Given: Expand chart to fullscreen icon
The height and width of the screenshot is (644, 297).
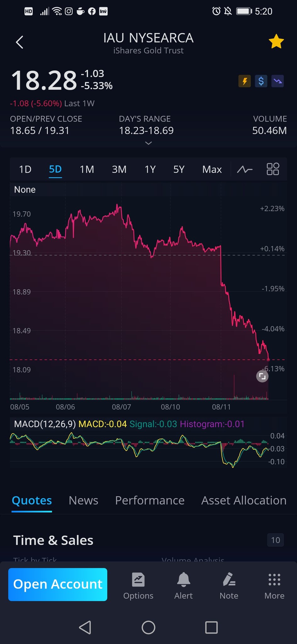Looking at the screenshot, I should (262, 376).
